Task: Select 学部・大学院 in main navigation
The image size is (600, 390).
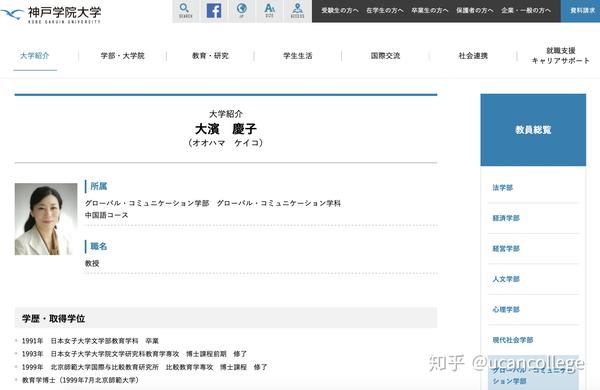Action: pos(122,56)
